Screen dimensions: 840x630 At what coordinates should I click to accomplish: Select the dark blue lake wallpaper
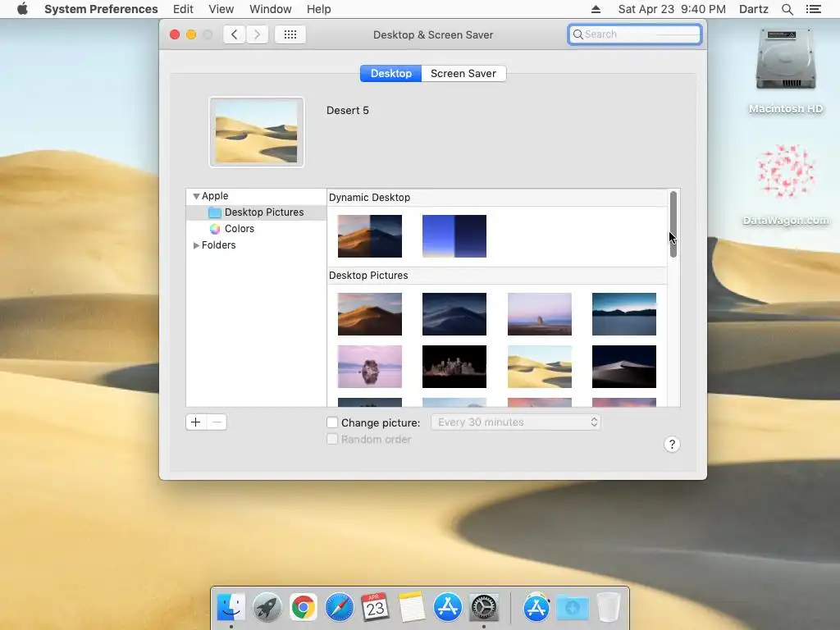[624, 314]
